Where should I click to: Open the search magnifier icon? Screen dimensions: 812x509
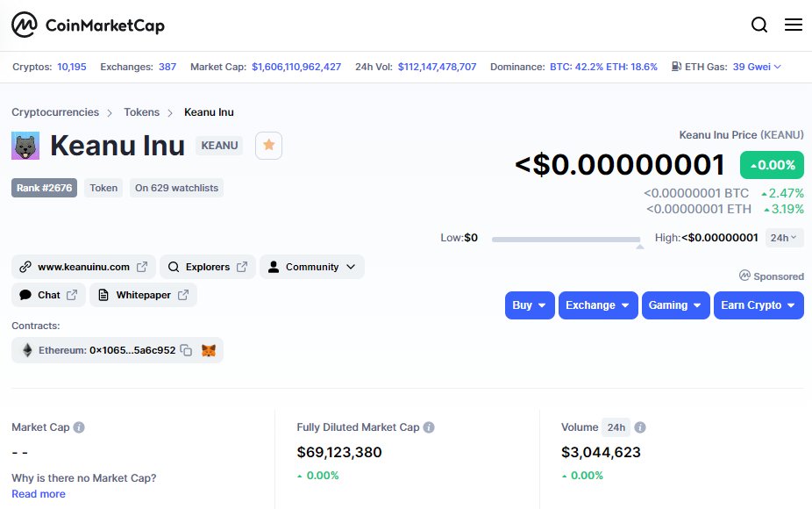759,25
